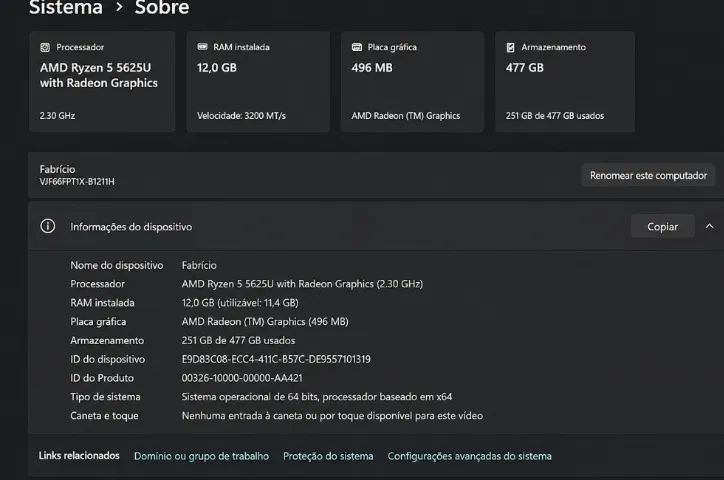Collapse the Informações do dispositivo section
The height and width of the screenshot is (480, 724).
pos(709,226)
